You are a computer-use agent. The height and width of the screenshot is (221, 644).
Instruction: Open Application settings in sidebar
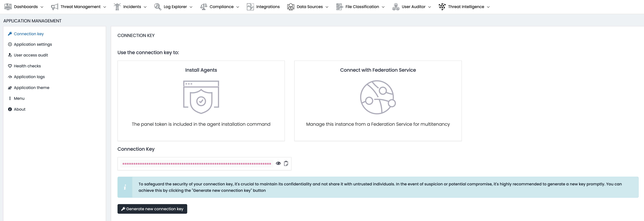(33, 44)
